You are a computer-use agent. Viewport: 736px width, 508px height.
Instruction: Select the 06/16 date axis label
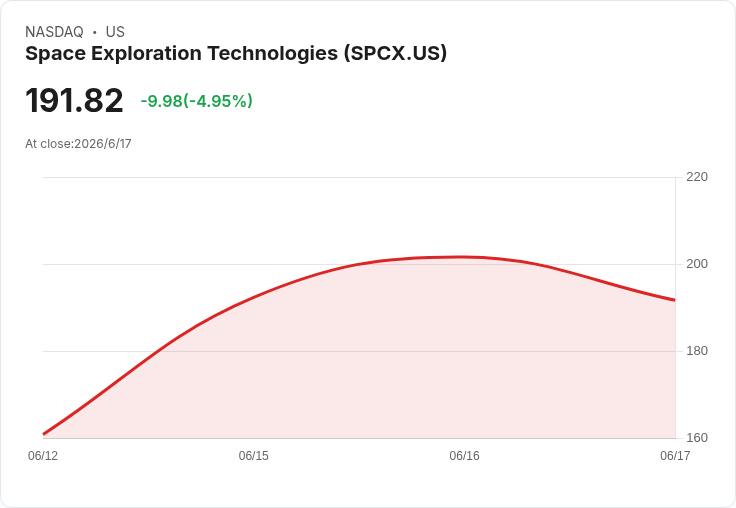pyautogui.click(x=464, y=456)
